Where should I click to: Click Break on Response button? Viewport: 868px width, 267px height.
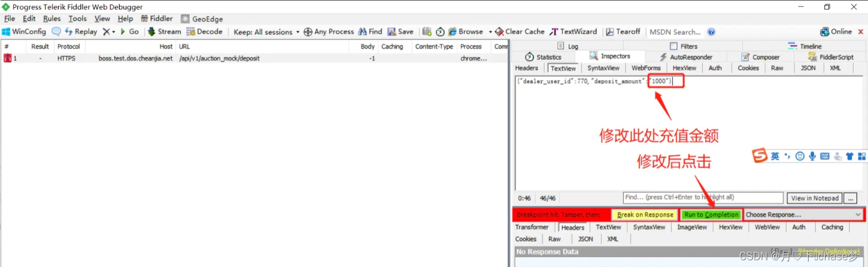pos(645,215)
